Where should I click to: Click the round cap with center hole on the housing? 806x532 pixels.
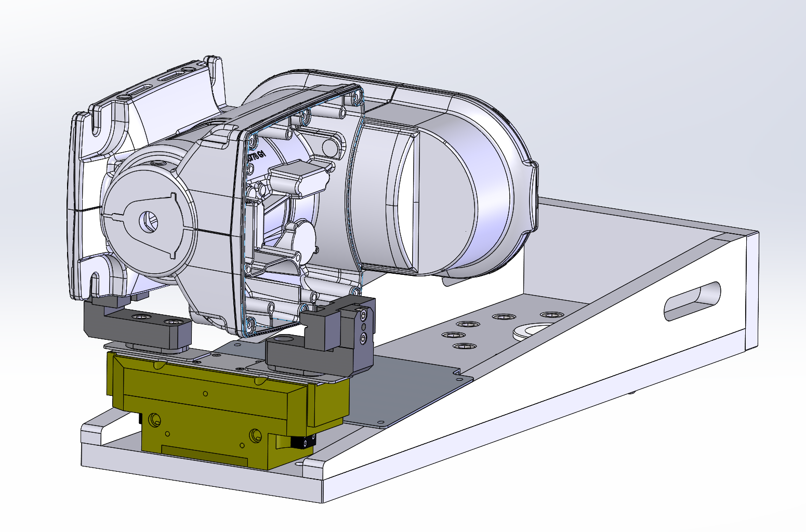(x=150, y=222)
